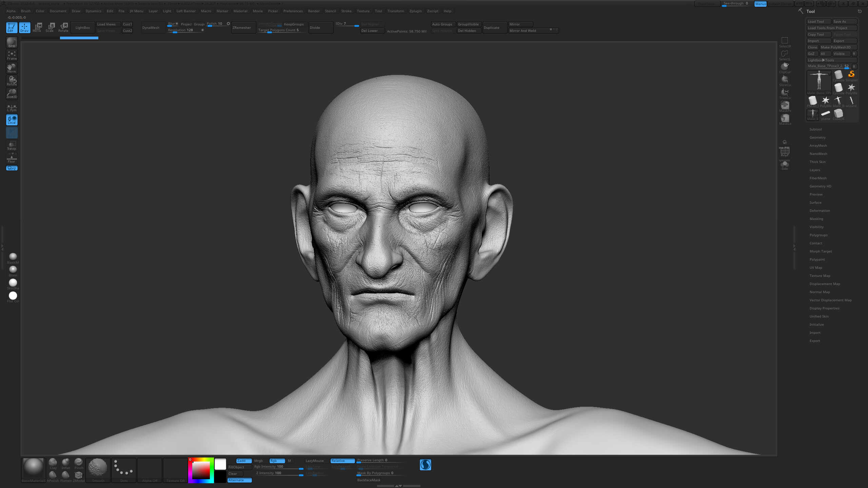Toggle Transp transparency mode
This screenshot has width=868, height=488.
[12, 145]
